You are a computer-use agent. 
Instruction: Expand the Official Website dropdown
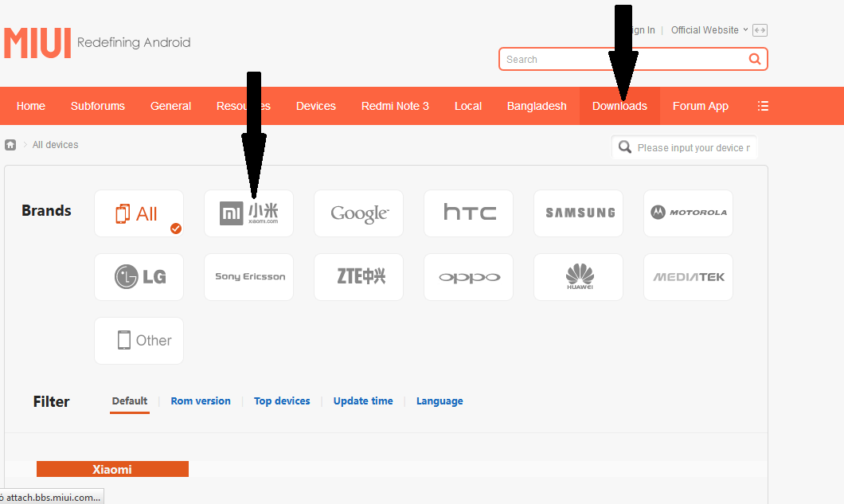click(709, 30)
